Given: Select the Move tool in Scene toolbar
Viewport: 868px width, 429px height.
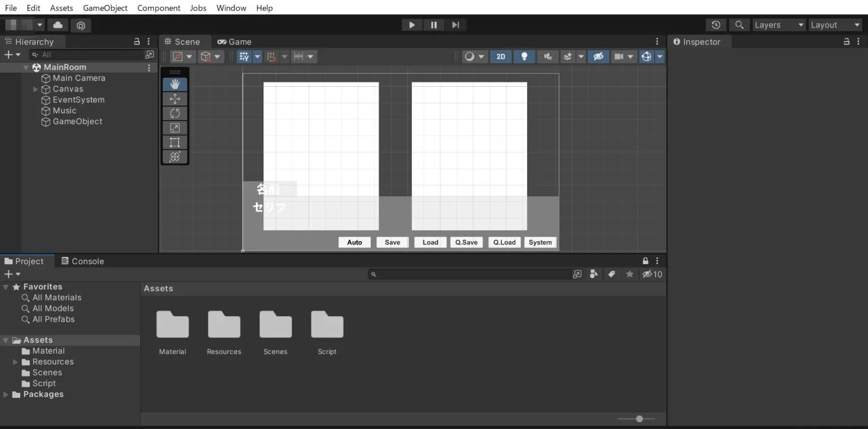Looking at the screenshot, I should (x=175, y=99).
